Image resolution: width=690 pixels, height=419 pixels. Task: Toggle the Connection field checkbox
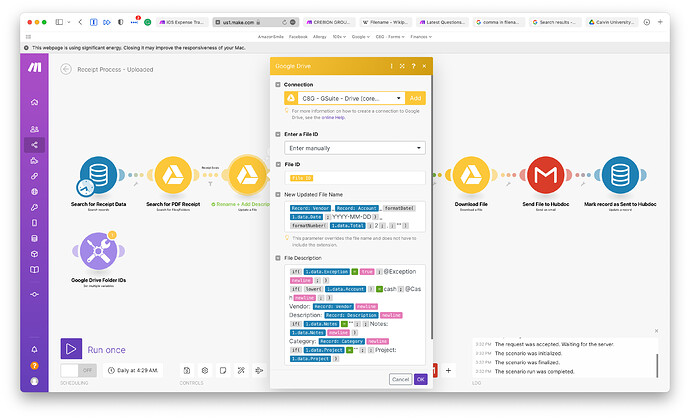(x=278, y=85)
